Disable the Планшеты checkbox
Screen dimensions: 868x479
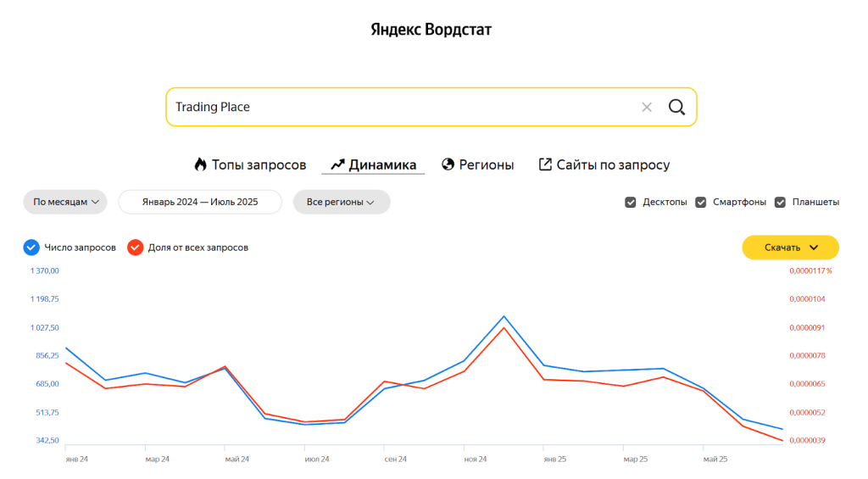pos(780,202)
